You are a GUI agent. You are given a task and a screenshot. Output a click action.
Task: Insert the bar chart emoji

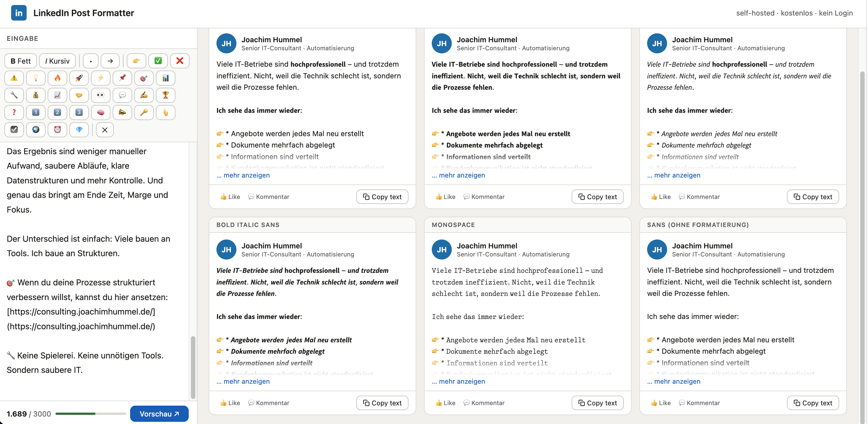[x=165, y=78]
